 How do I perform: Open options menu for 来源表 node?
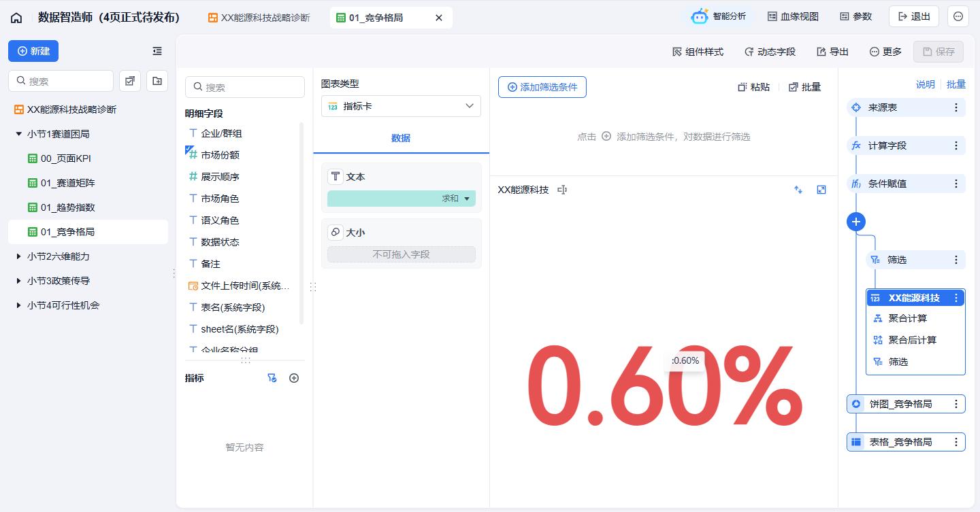956,107
